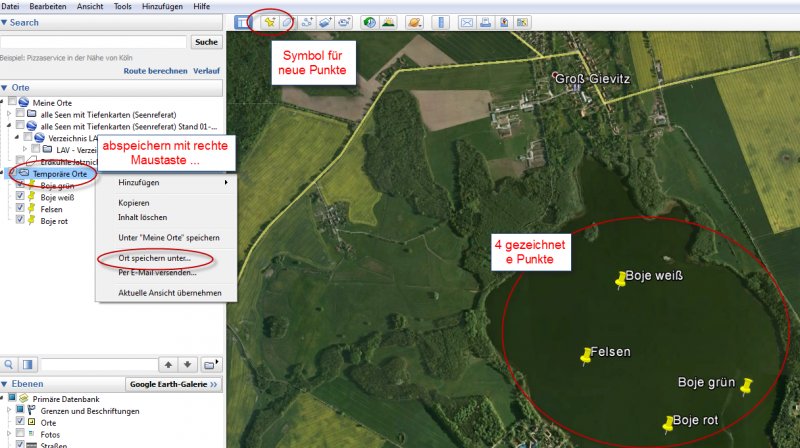
Task: Toggle the Meine Orte checkbox
Action: pos(12,102)
